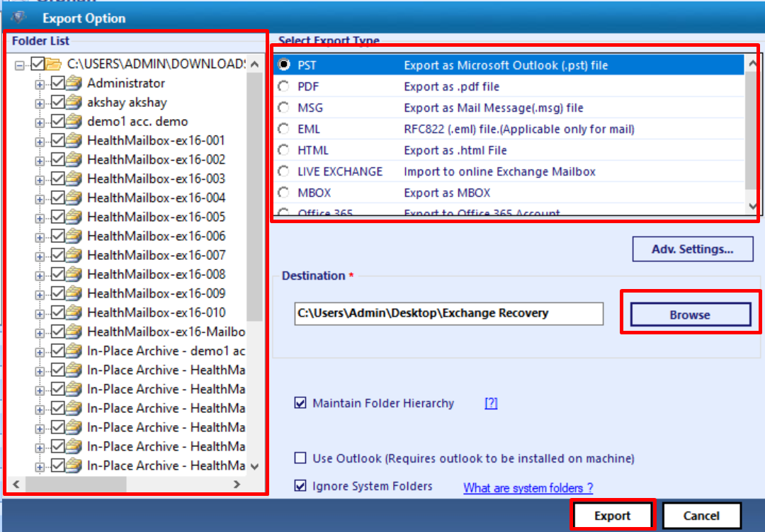Screen dimensions: 765x532
Task: Collapse the root C:\USERS\ADMIN tree node
Action: pos(20,65)
